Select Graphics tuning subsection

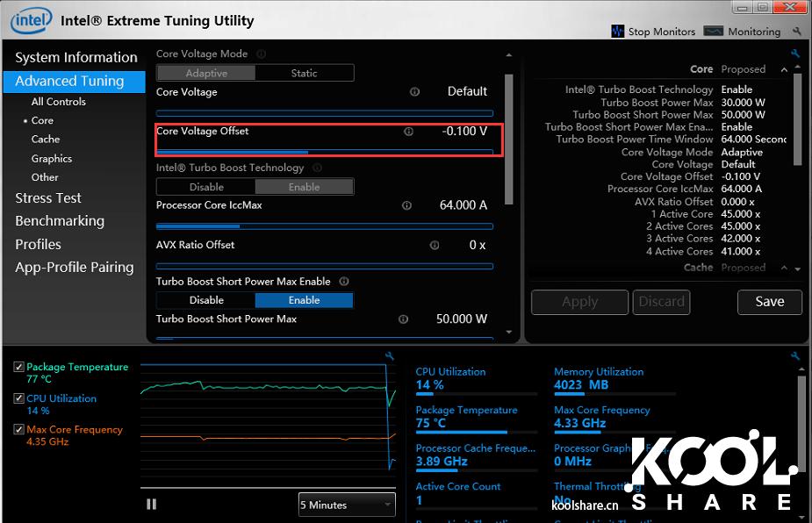(x=51, y=159)
